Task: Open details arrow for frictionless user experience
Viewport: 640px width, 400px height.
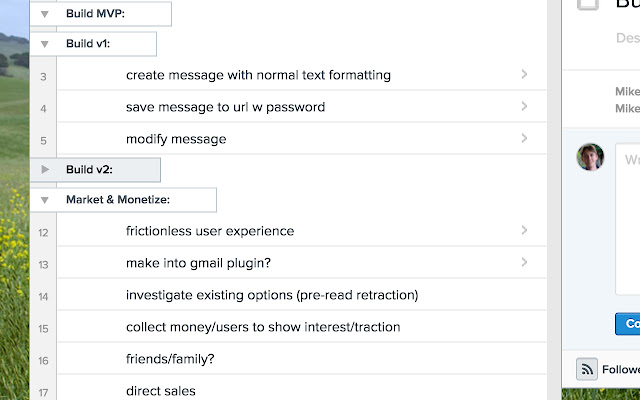Action: [525, 231]
